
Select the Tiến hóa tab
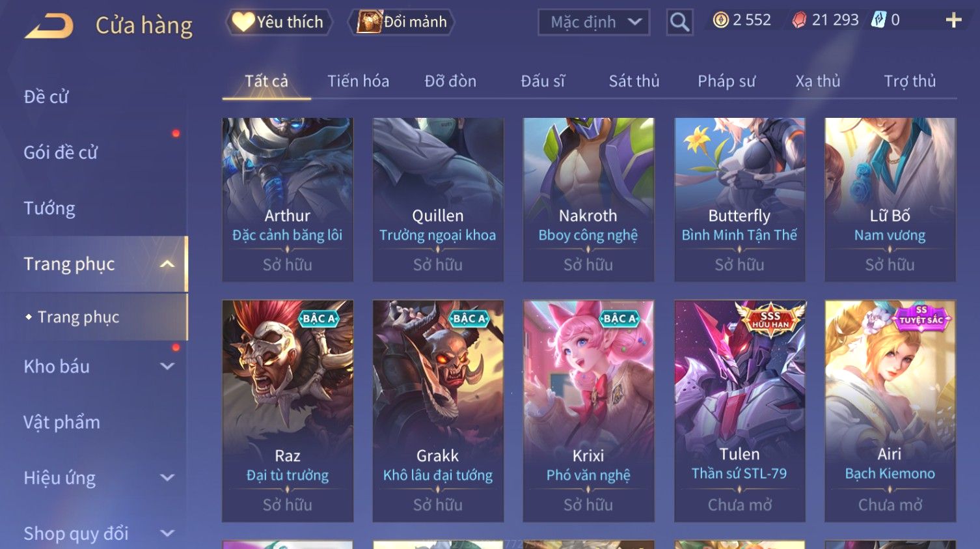coord(358,81)
